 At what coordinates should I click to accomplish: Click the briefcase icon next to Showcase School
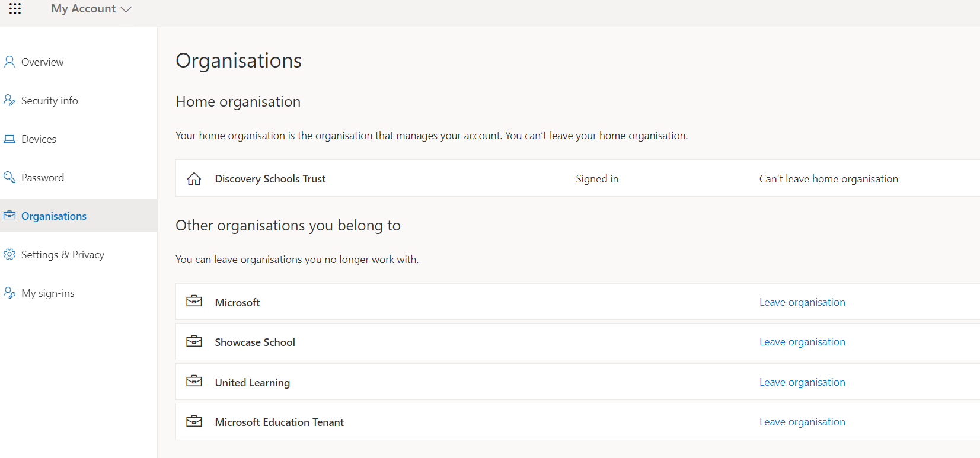pyautogui.click(x=194, y=341)
